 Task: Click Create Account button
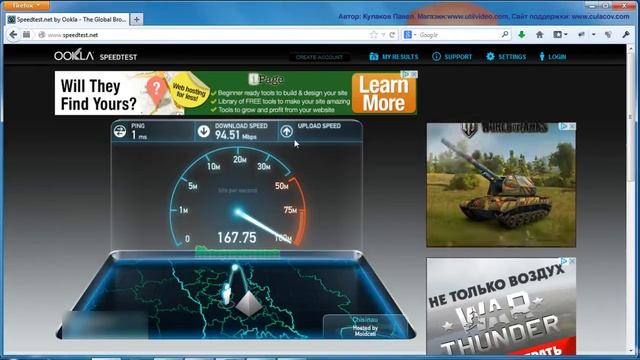point(319,57)
